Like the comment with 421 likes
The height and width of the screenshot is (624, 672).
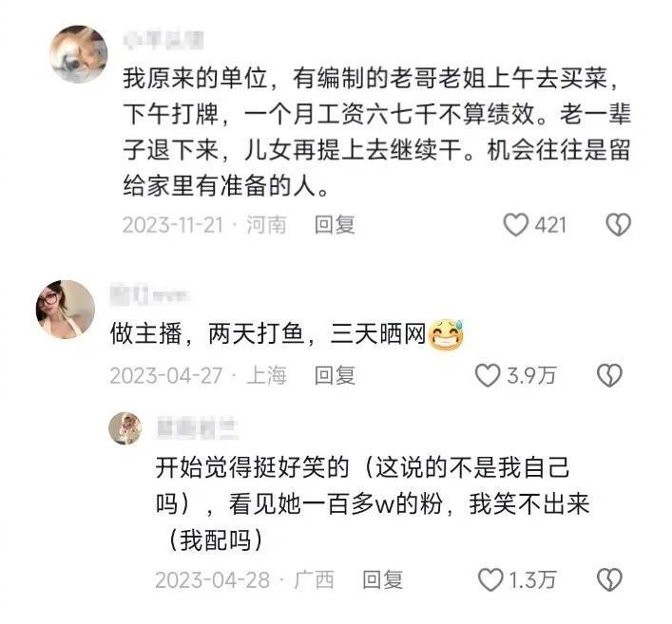click(x=515, y=225)
